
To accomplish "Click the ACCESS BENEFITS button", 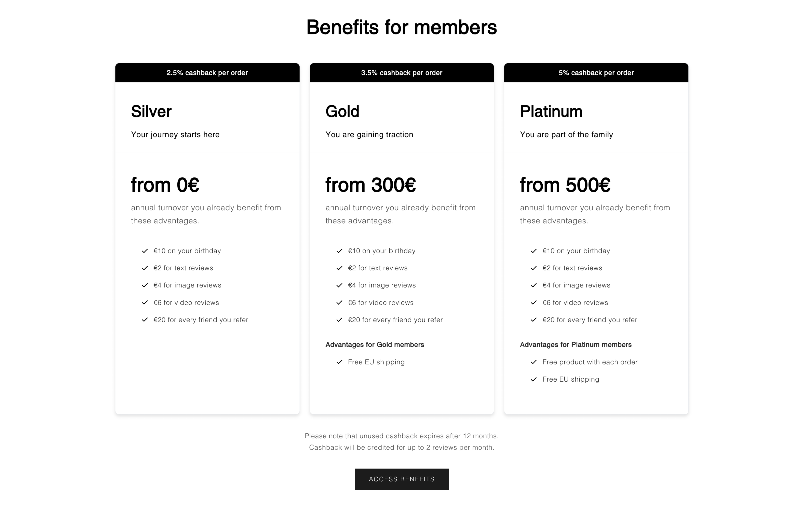I will (x=402, y=479).
